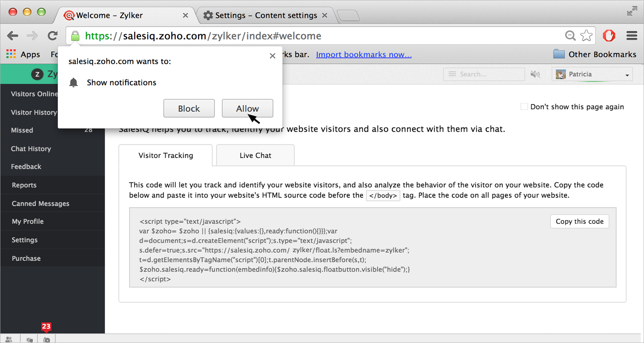Viewport: 644px width, 343px height.
Task: Open the Patricia user dropdown
Action: coord(592,74)
